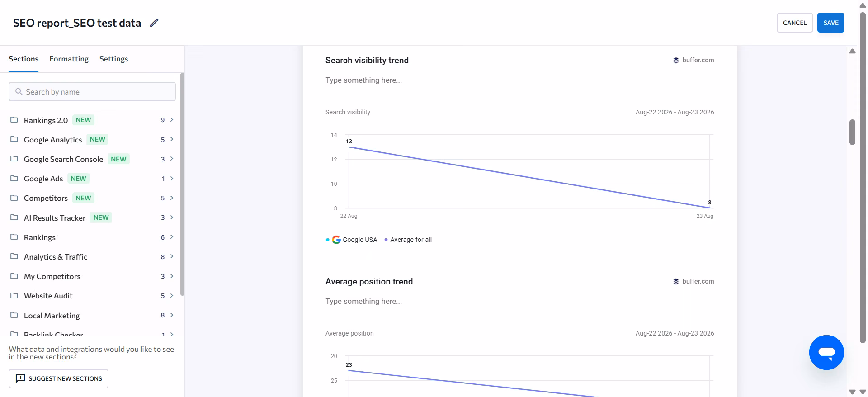The image size is (868, 397).
Task: Click folder icon beside AI Results Tracker
Action: (14, 217)
